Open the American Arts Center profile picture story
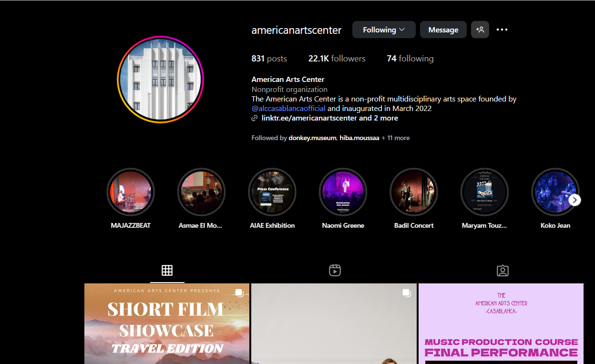 (160, 79)
